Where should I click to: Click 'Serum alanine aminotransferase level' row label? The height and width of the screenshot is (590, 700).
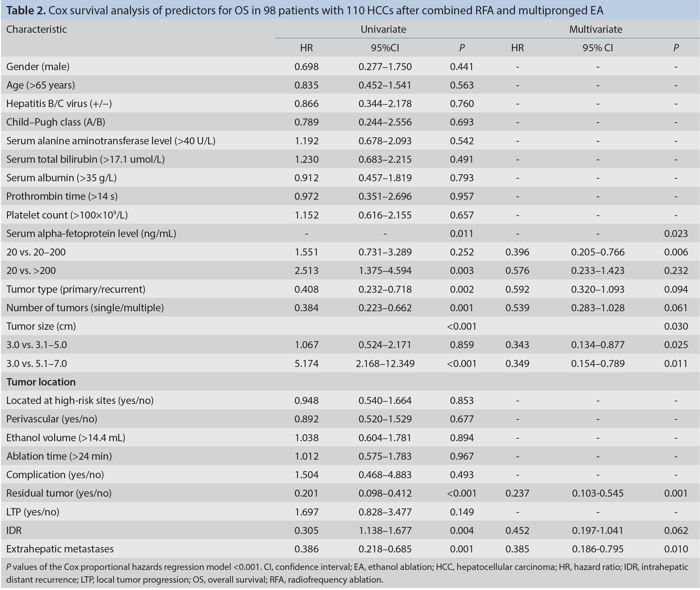(111, 141)
